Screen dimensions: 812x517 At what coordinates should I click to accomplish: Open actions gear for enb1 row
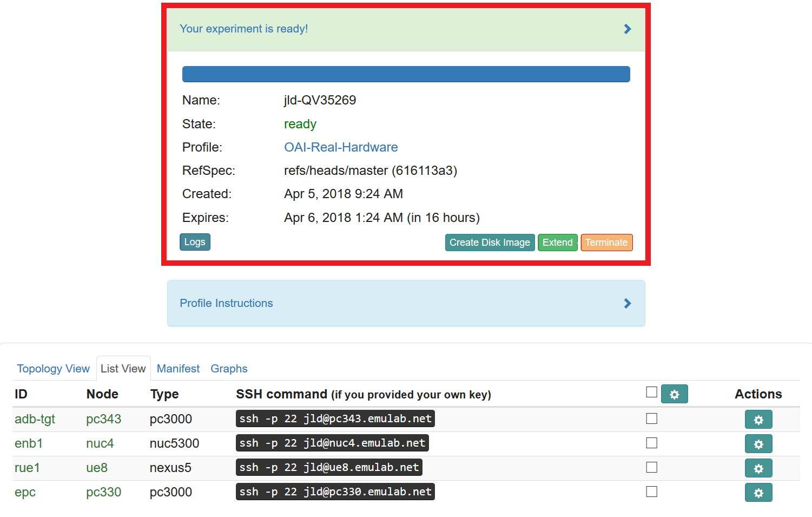click(758, 444)
